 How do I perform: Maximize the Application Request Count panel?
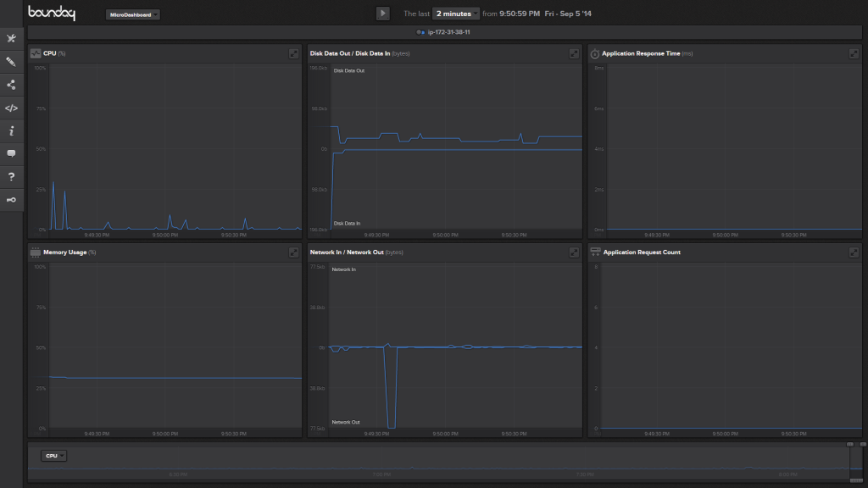click(x=854, y=252)
